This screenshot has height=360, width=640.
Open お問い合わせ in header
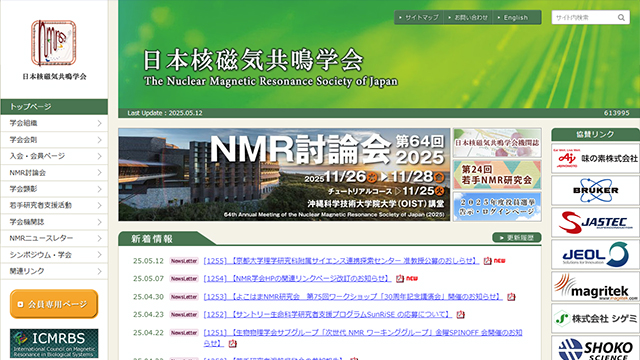[468, 18]
